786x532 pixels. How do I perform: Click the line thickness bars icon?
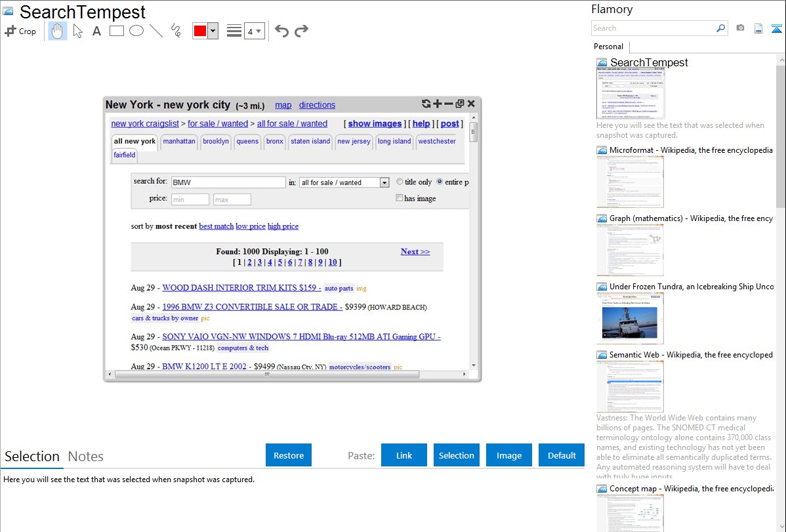[234, 31]
